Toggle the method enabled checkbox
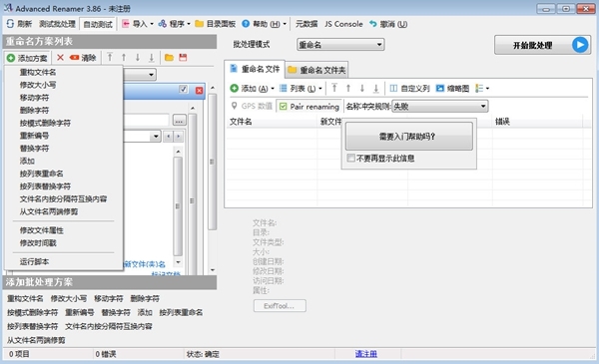Image resolution: width=599 pixels, height=364 pixels. 184,90
